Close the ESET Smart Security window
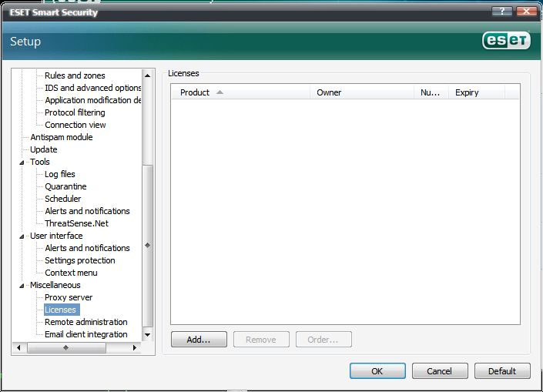 point(526,12)
